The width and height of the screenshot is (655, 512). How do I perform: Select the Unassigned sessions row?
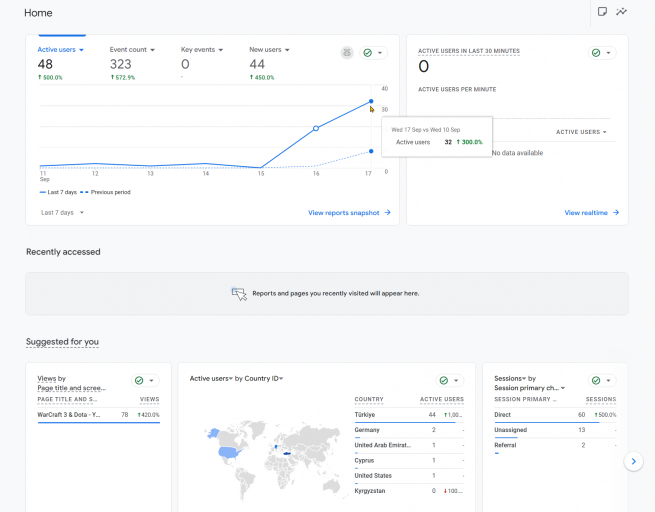(555, 430)
